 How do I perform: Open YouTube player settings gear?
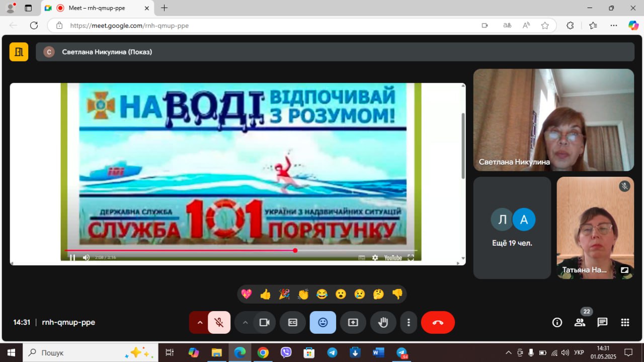point(375,257)
